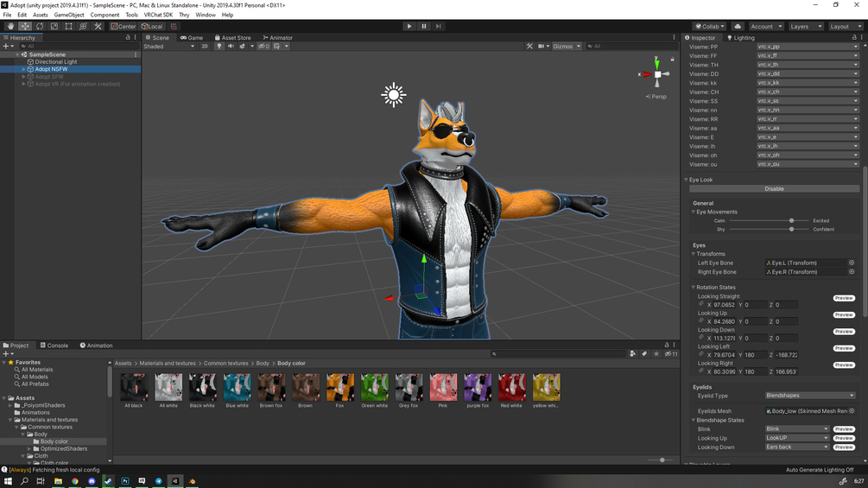The image size is (868, 488).
Task: Open the Layout dropdown
Action: (845, 26)
